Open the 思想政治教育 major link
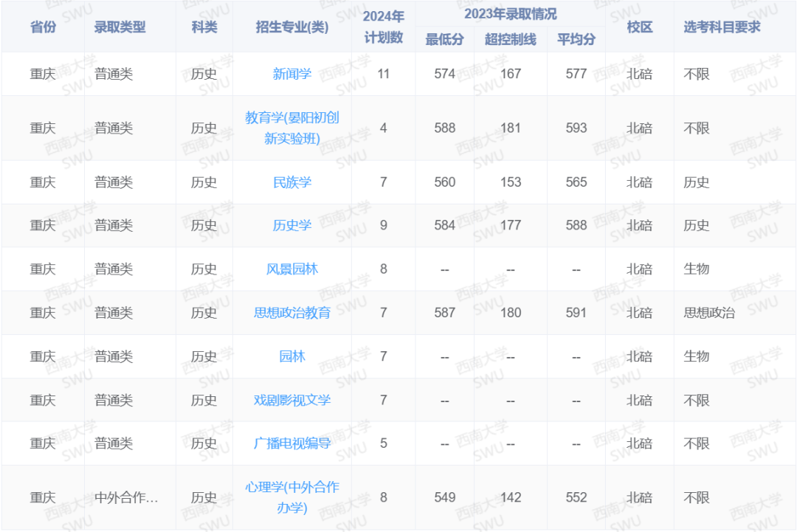Image resolution: width=797 pixels, height=532 pixels. point(293,312)
